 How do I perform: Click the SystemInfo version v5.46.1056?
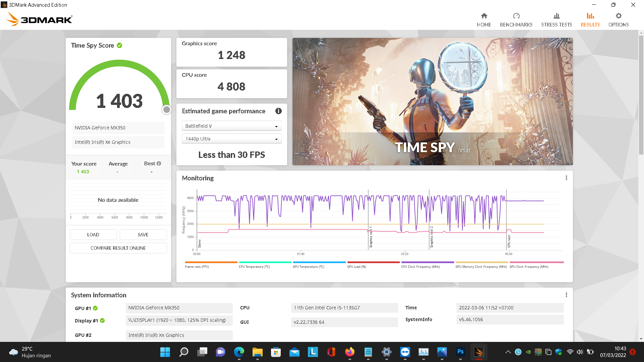click(510, 319)
